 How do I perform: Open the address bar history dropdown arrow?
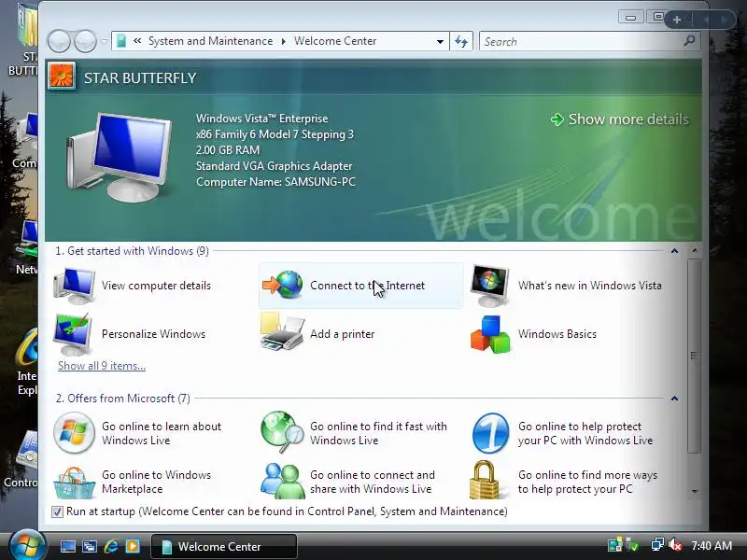[440, 41]
